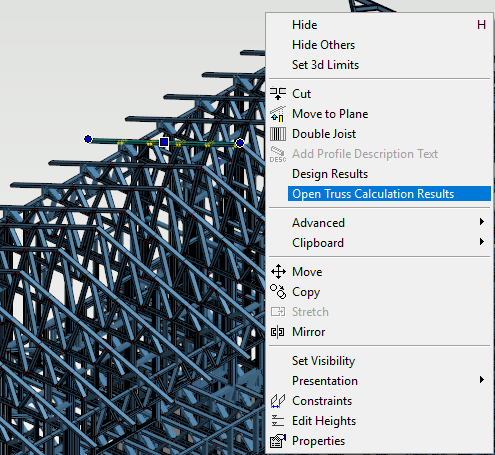The height and width of the screenshot is (455, 495).
Task: Click the Move arrows icon
Action: [x=278, y=272]
